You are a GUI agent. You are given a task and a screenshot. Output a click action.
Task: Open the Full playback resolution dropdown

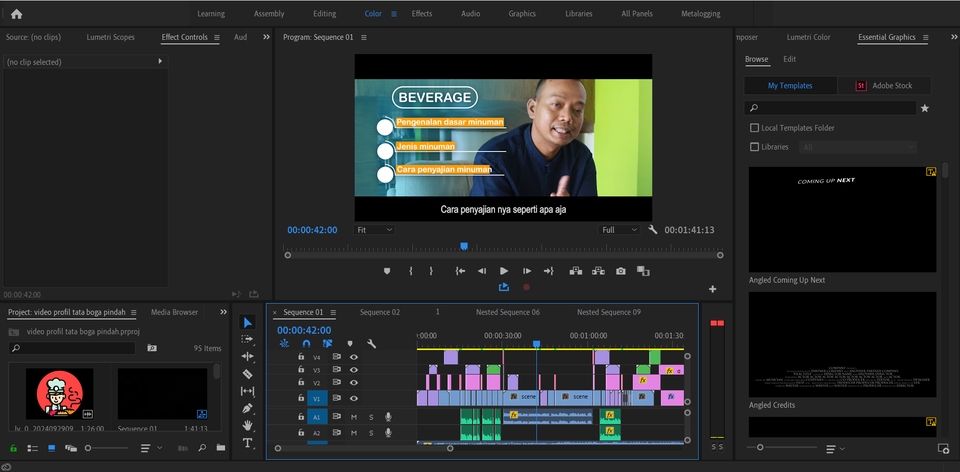[620, 230]
